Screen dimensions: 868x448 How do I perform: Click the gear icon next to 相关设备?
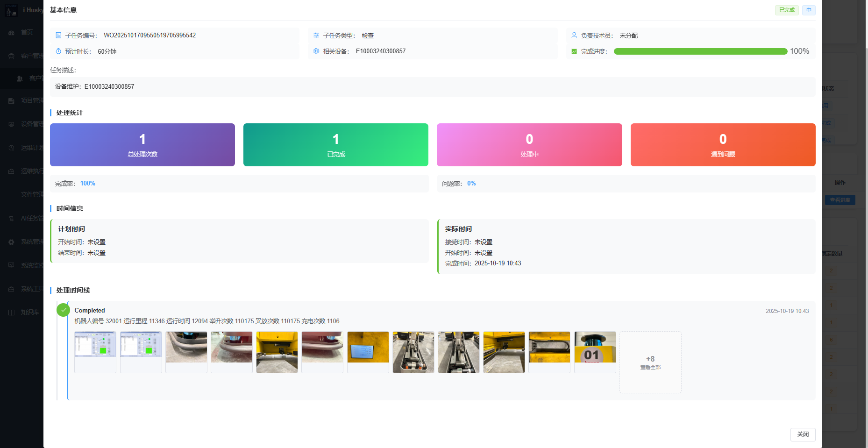(x=316, y=51)
